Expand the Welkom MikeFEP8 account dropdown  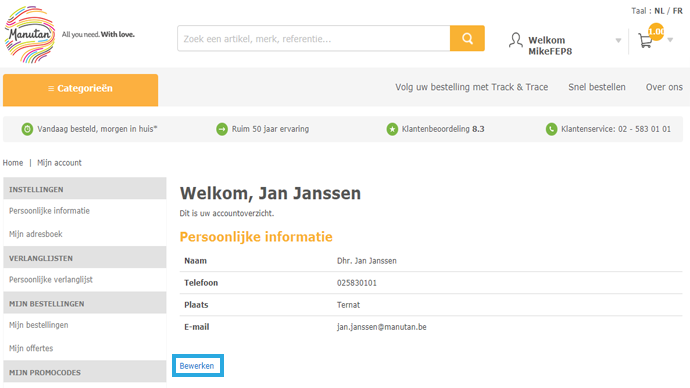(618, 40)
